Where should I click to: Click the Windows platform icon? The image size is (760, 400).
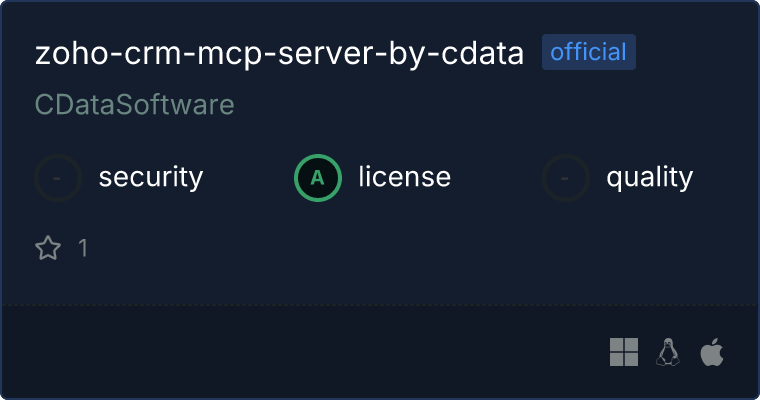624,352
